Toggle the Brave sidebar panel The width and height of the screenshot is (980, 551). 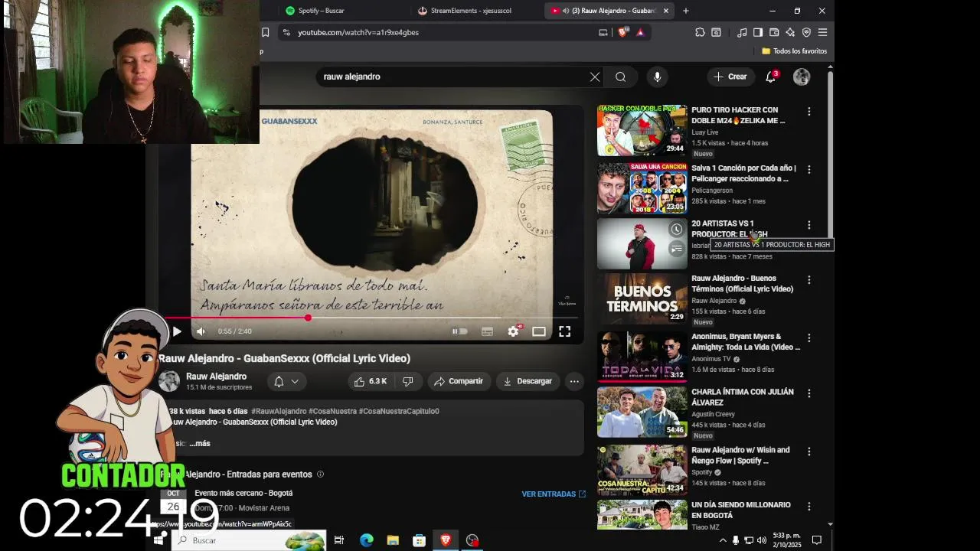point(758,32)
